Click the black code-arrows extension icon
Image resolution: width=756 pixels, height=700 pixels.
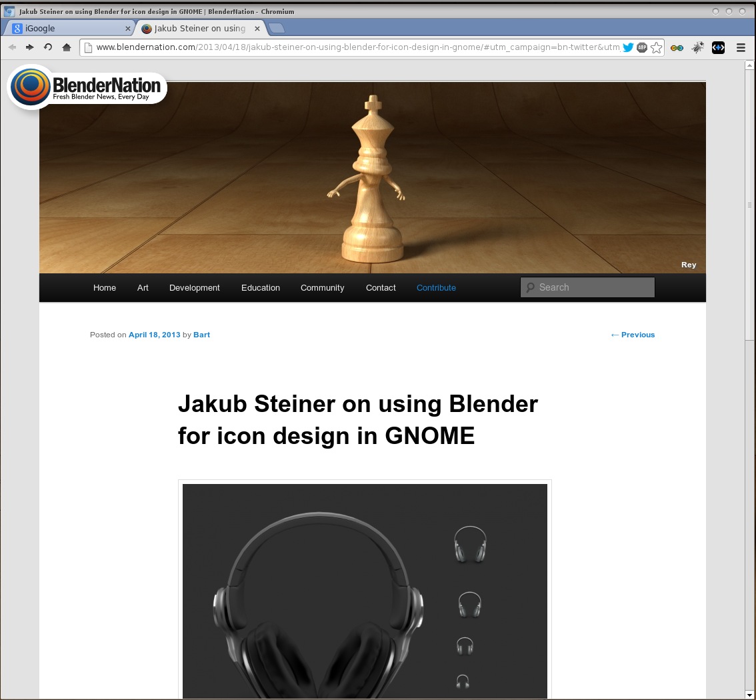point(719,47)
